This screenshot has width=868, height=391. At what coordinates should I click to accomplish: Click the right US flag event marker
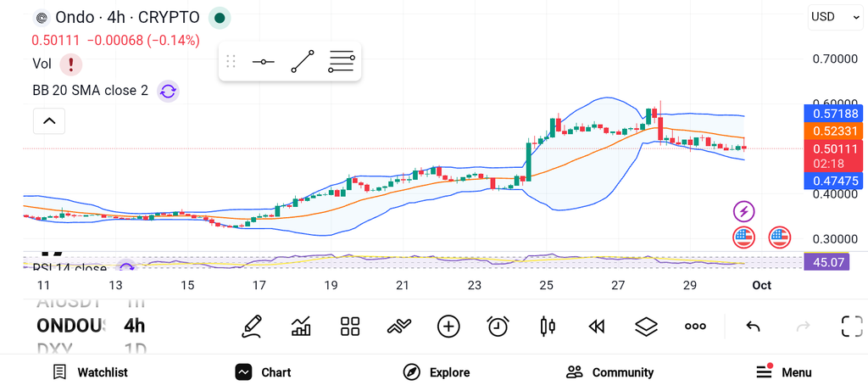click(x=780, y=237)
